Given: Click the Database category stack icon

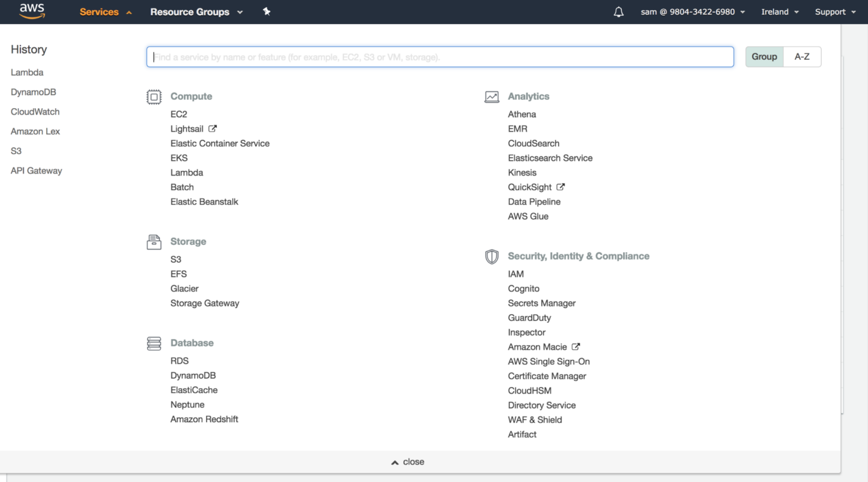Looking at the screenshot, I should (154, 343).
